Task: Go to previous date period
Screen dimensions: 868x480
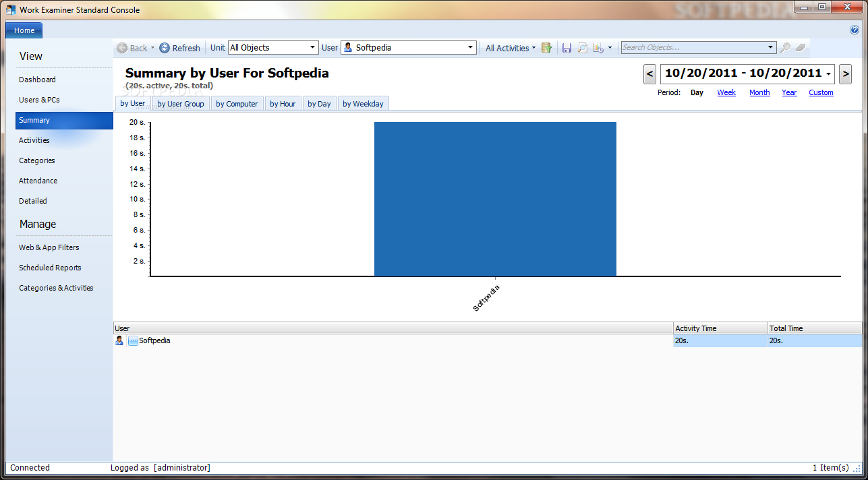Action: click(x=650, y=73)
